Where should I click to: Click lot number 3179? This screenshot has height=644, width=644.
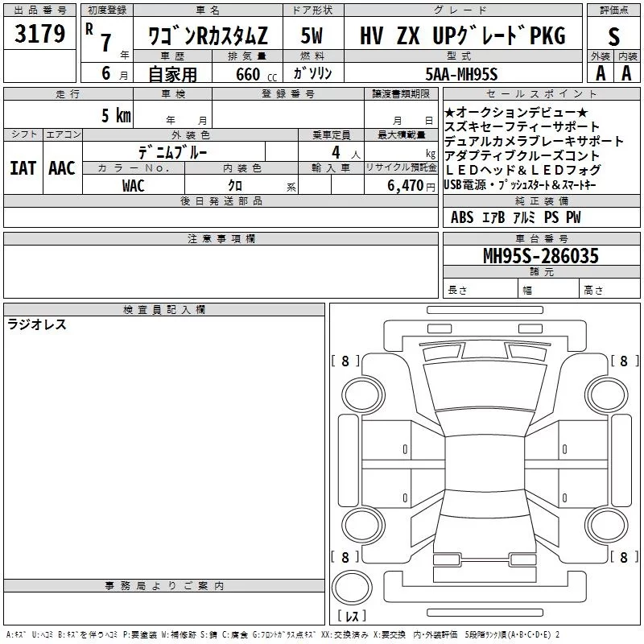(x=39, y=34)
